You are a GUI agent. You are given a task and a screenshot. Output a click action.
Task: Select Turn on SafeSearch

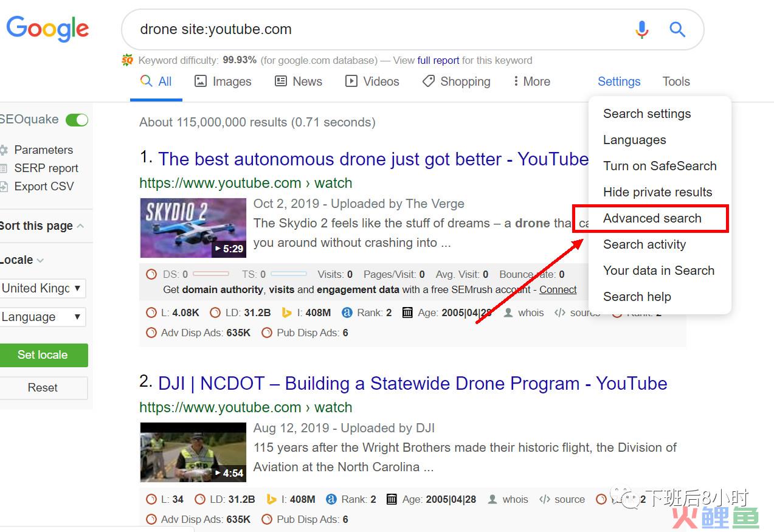[x=660, y=166]
